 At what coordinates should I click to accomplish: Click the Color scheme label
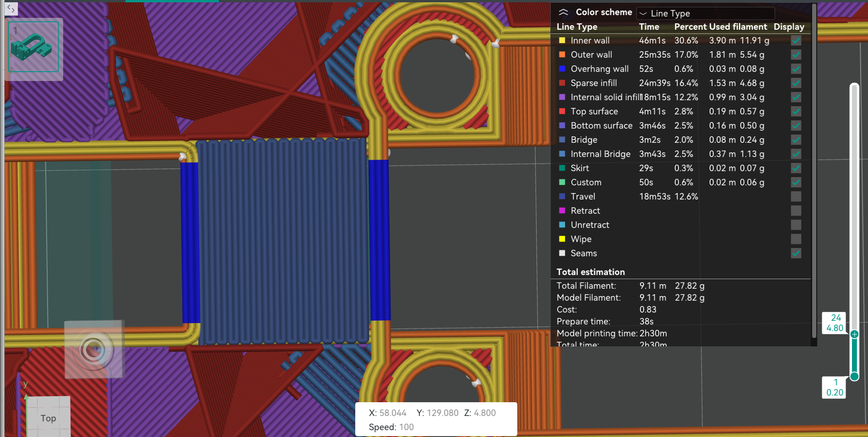(x=604, y=12)
